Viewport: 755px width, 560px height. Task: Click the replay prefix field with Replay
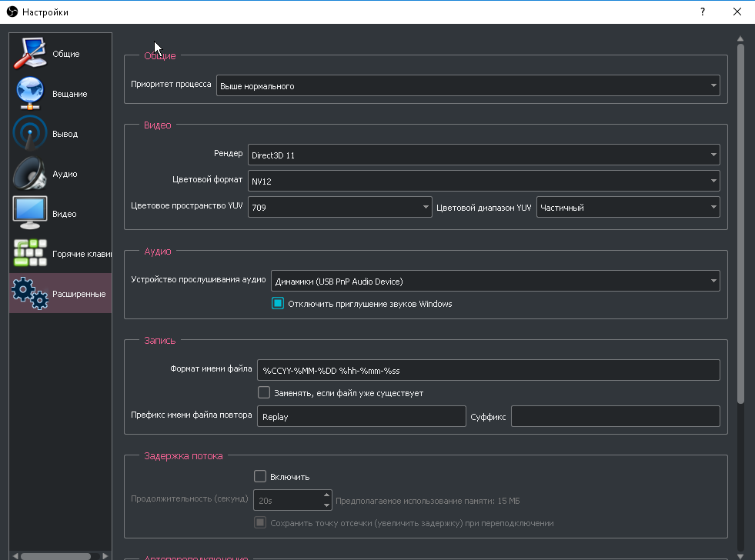tap(362, 416)
